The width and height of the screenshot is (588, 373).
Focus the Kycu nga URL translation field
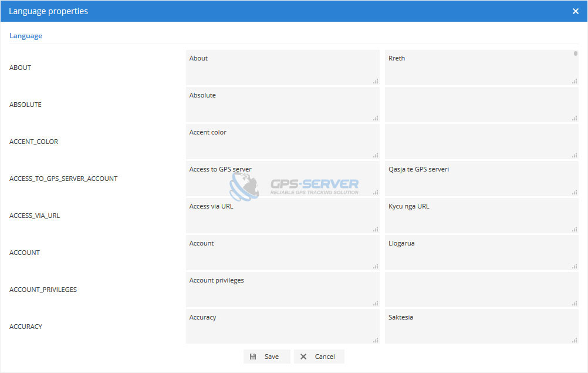481,216
